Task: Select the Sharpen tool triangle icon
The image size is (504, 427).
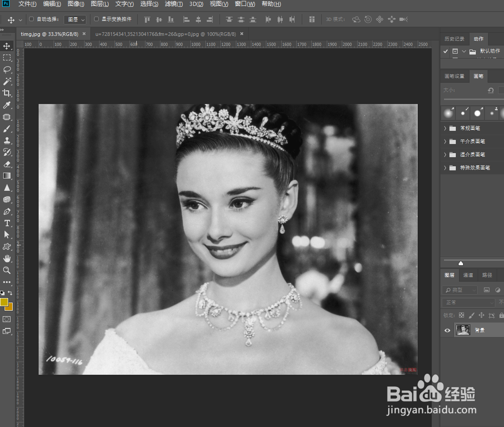Action: point(7,188)
